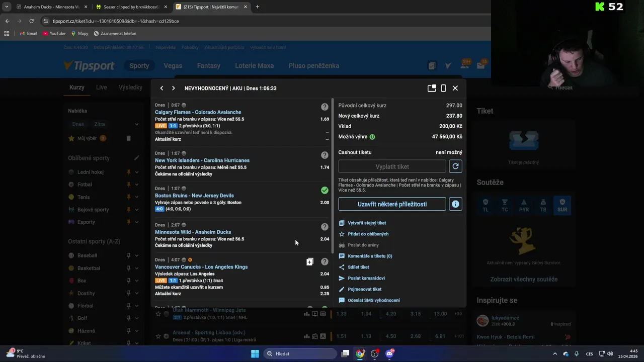Viewport: 644px width, 362px height.
Task: Click Odeslat SMS vyhodnocení
Action: (x=374, y=300)
